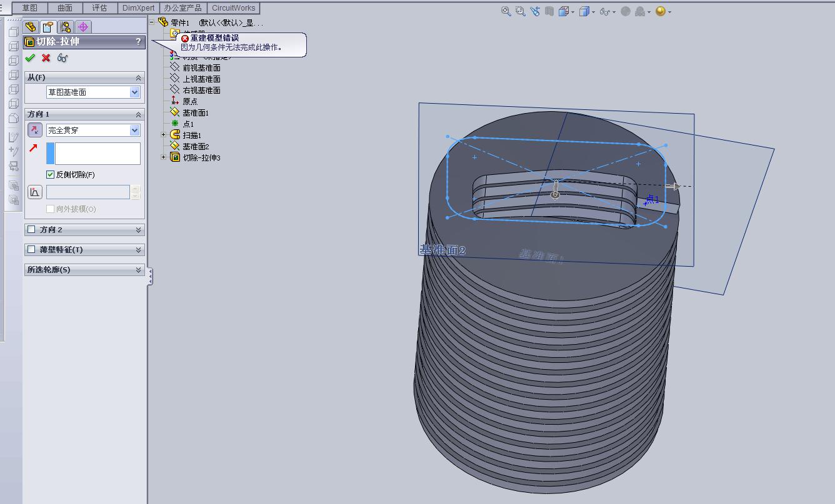
Task: Toggle the flip side to cut checkbox
Action: 51,175
